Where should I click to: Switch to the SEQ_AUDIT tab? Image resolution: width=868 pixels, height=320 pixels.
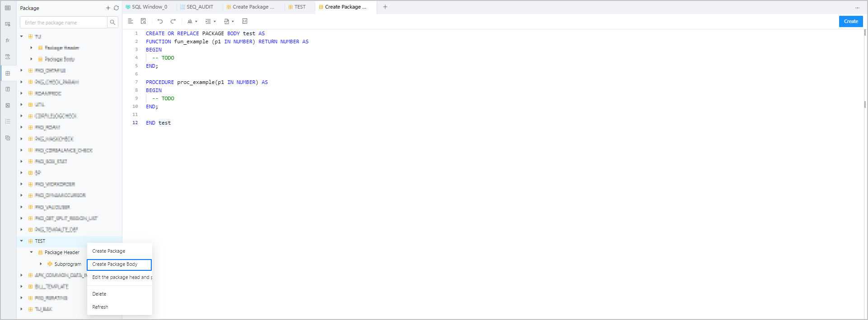pyautogui.click(x=196, y=7)
